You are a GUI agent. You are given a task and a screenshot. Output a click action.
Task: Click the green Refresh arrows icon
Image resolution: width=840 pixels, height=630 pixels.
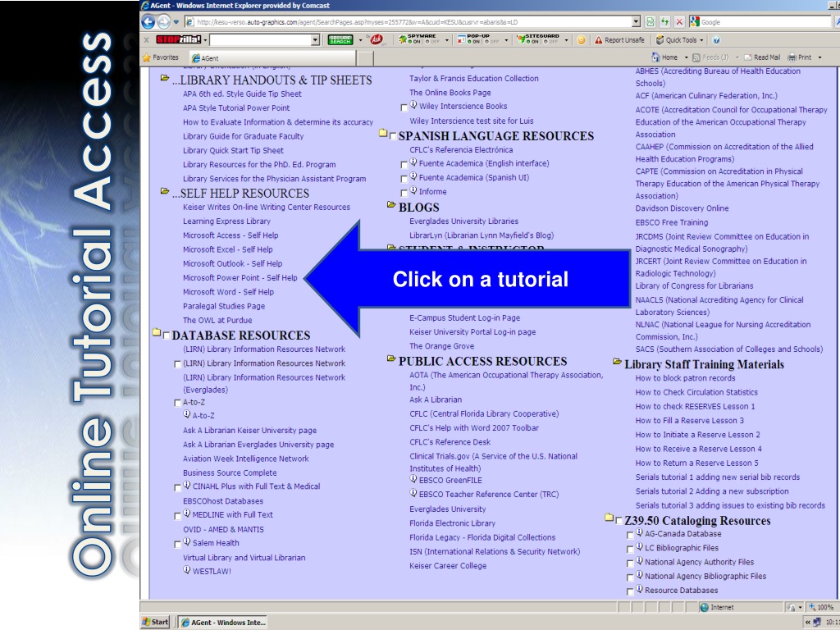(664, 22)
